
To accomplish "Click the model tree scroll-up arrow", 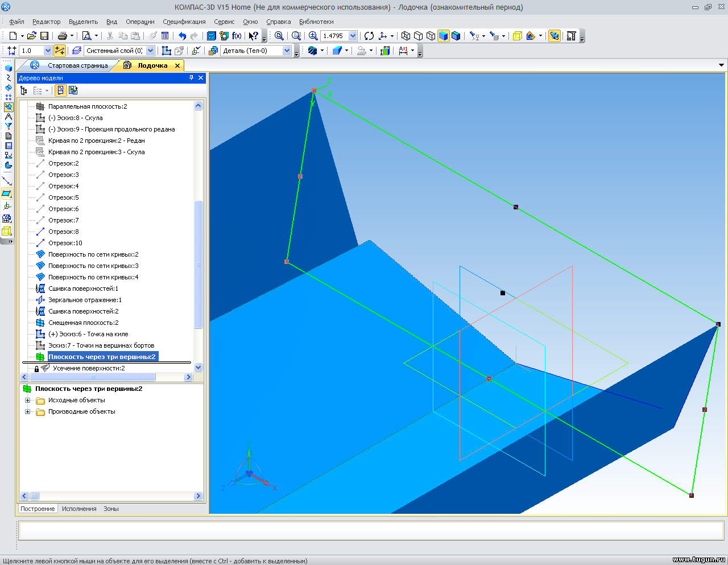I will click(x=198, y=105).
